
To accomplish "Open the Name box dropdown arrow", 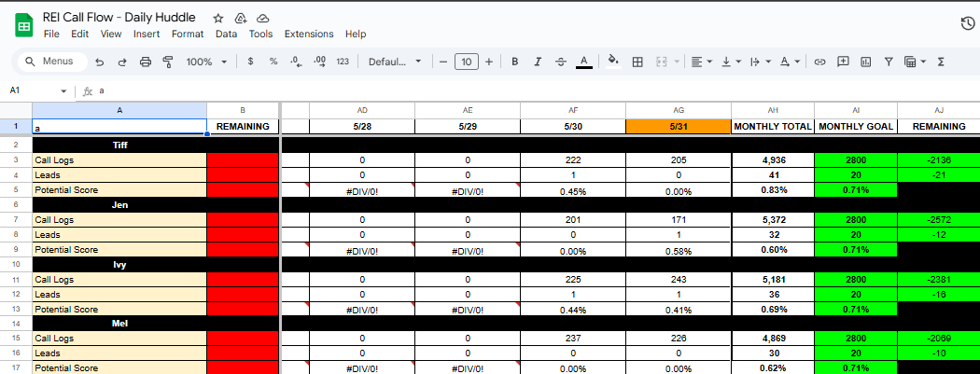I will click(63, 91).
